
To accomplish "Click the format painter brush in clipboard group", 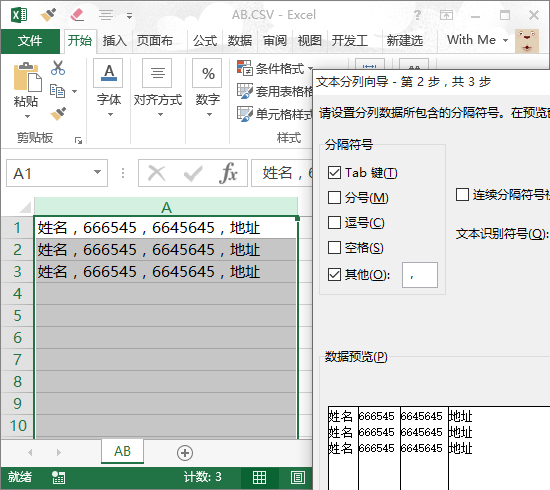I will tap(58, 114).
